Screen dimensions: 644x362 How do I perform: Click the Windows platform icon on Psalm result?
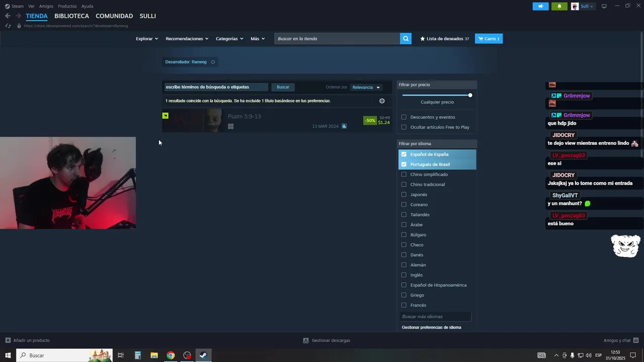pyautogui.click(x=230, y=126)
